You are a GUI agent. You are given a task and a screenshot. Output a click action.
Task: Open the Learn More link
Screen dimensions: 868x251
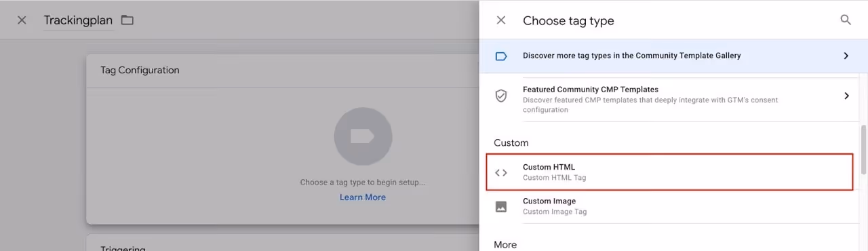[363, 197]
